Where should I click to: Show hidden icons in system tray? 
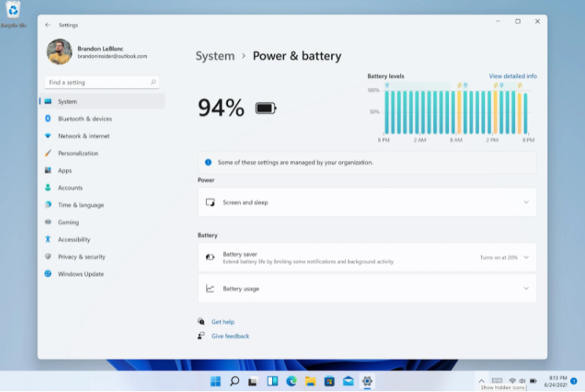481,381
